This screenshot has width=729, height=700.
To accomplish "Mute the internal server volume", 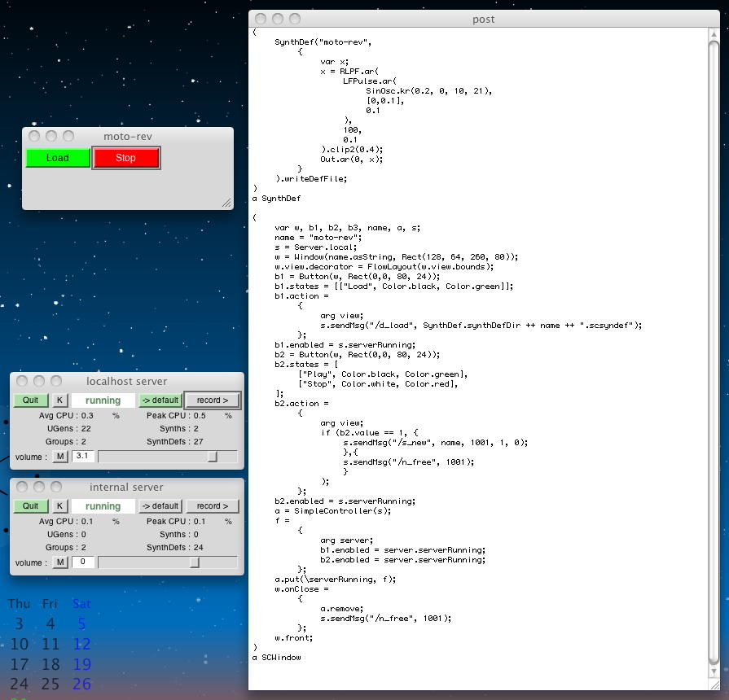I will click(x=60, y=562).
